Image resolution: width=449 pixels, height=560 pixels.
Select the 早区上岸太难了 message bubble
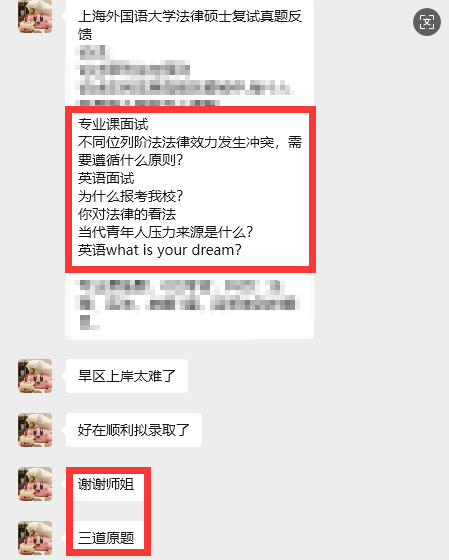[127, 376]
